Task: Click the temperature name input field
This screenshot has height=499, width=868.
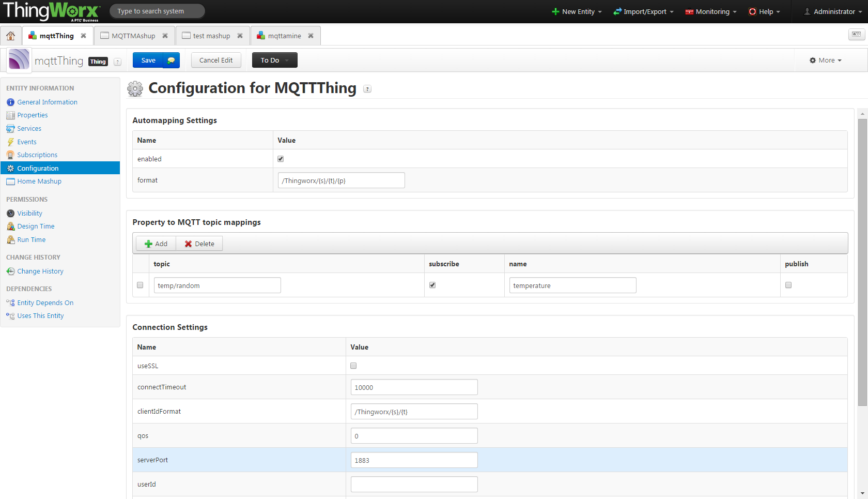Action: point(573,285)
